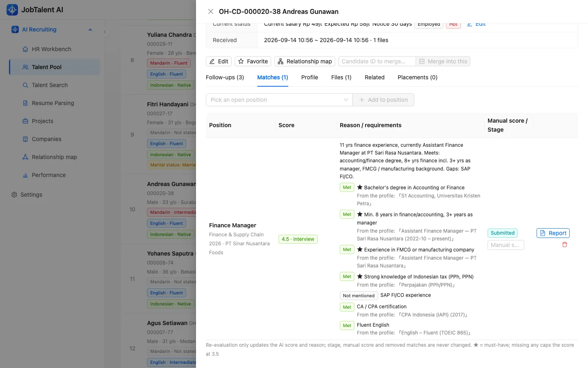Delete the Finance Manager match via trash icon
This screenshot has width=588, height=368.
[565, 245]
